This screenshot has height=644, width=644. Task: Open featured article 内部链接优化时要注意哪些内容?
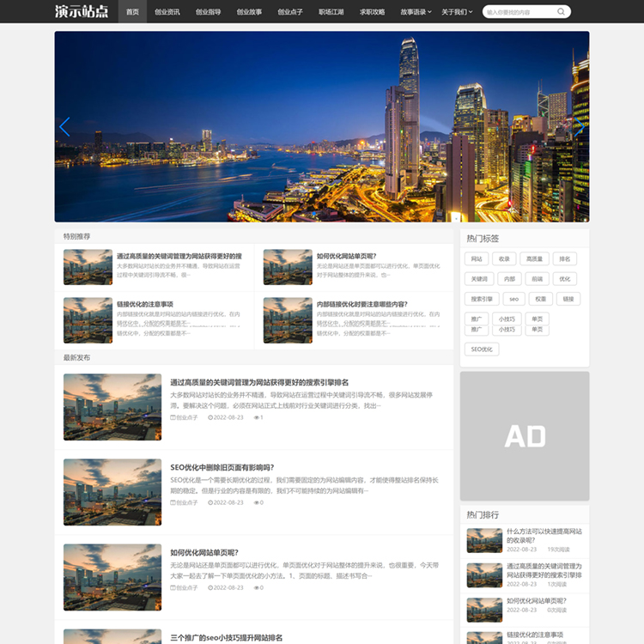point(361,304)
